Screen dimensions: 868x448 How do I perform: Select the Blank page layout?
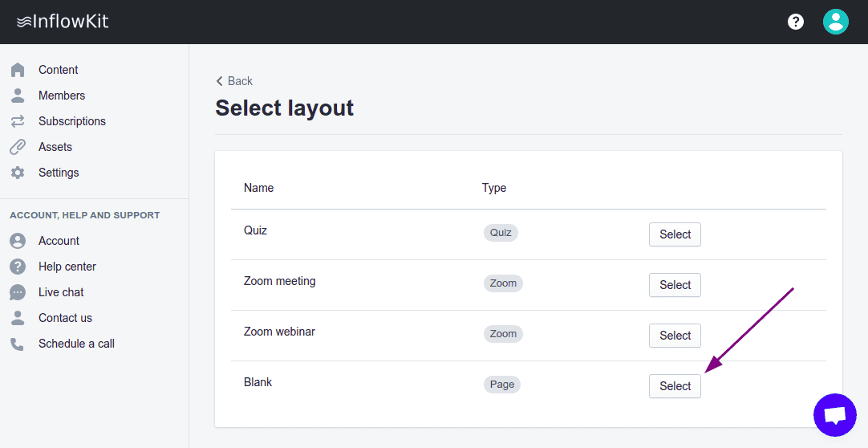pyautogui.click(x=675, y=386)
